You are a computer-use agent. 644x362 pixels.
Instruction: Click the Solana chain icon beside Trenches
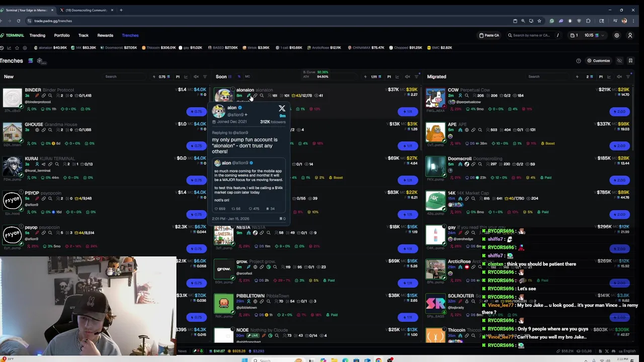click(30, 61)
